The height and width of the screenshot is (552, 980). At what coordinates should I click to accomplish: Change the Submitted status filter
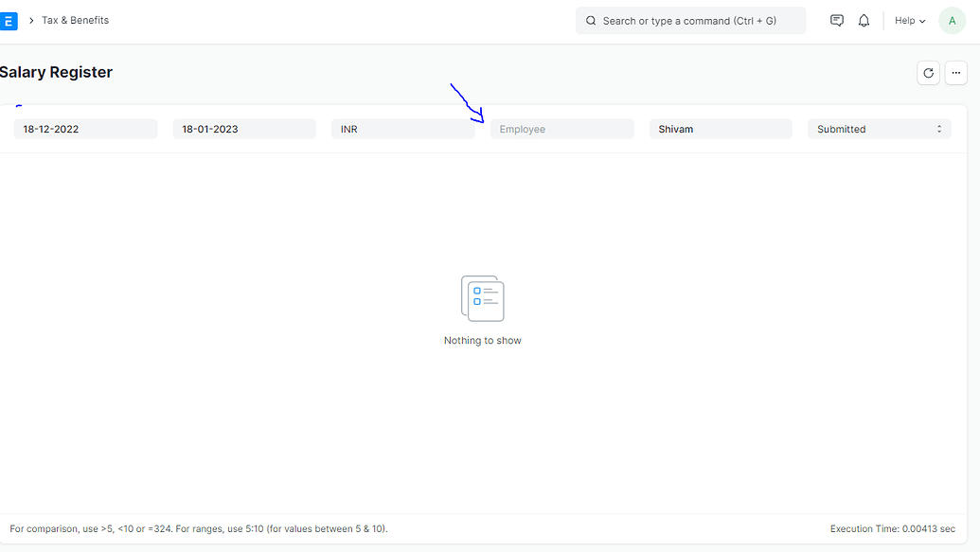(878, 129)
